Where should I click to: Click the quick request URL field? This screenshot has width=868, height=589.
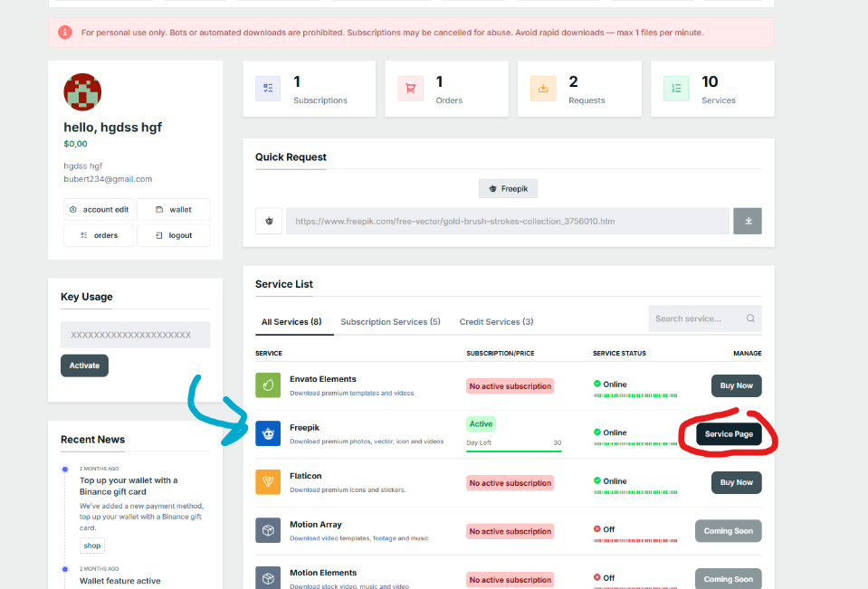pos(508,221)
